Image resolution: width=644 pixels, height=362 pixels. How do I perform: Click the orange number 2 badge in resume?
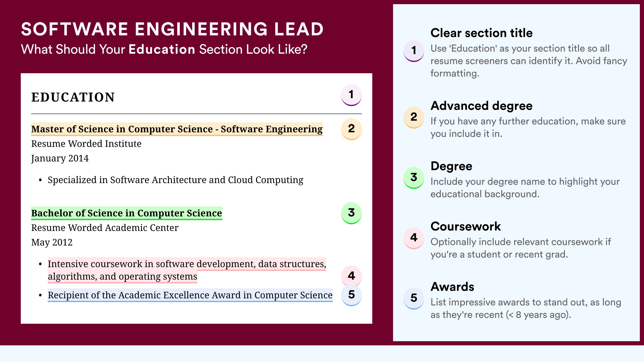(x=351, y=129)
